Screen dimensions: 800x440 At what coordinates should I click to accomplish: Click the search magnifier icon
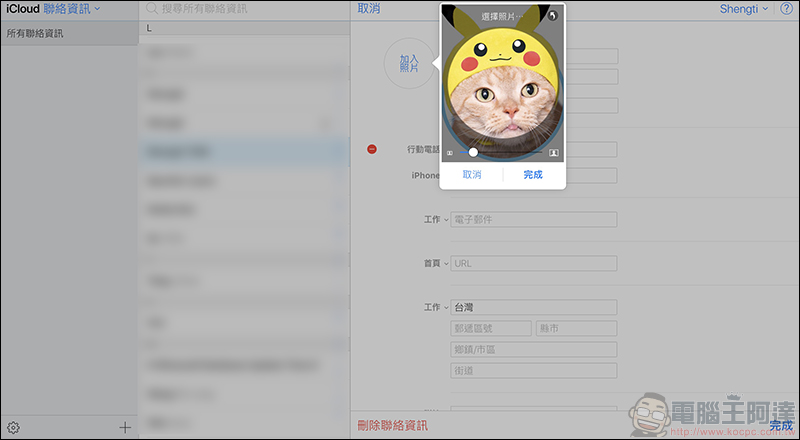[x=152, y=8]
